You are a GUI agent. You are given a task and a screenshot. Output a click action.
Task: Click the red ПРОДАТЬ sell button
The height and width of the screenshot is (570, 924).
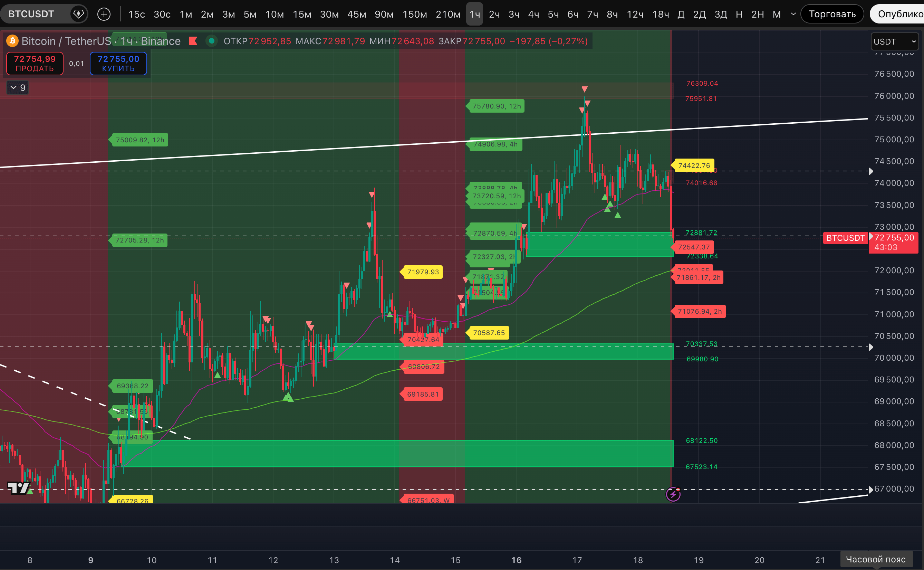tap(35, 64)
